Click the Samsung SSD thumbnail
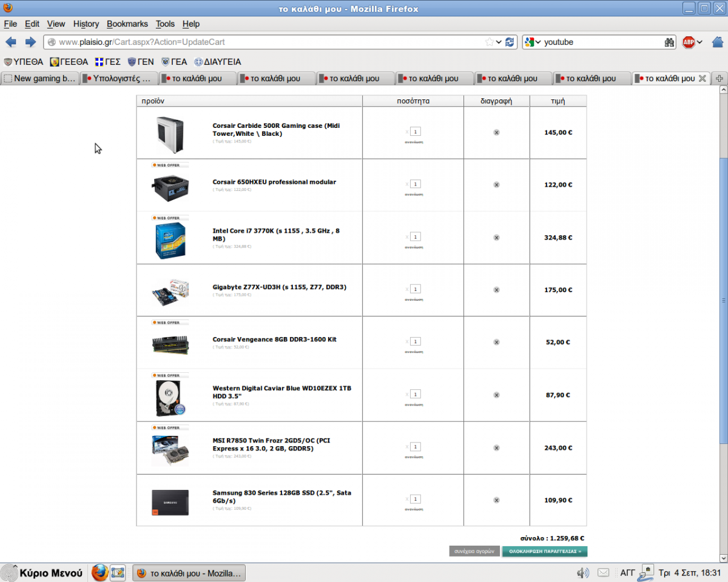The image size is (728, 582). pos(170,503)
